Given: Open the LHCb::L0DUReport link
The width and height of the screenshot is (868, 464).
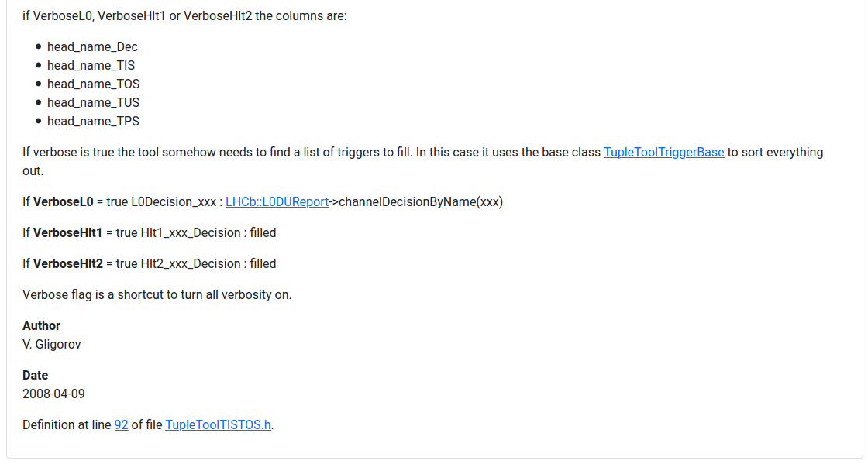Looking at the screenshot, I should [277, 202].
